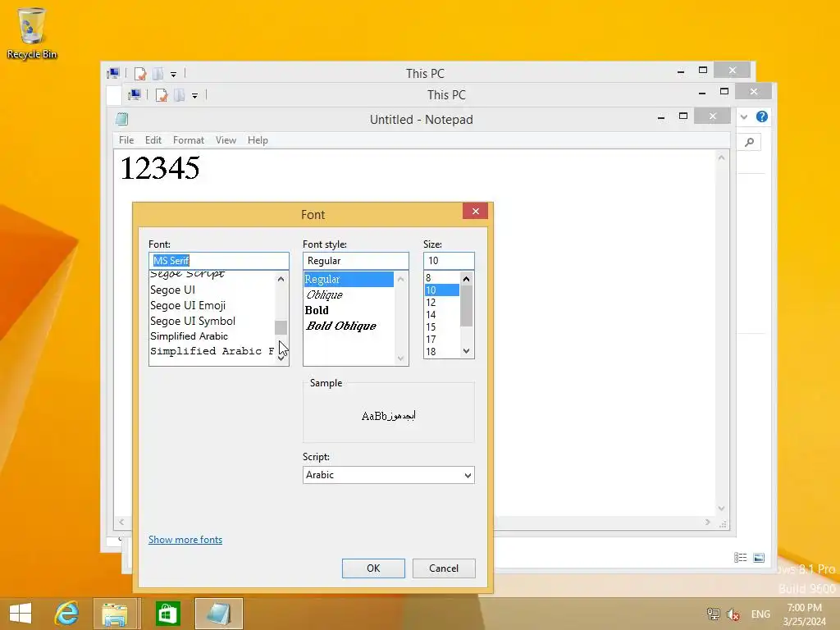
Task: Click font list scroll down arrow
Action: point(281,358)
